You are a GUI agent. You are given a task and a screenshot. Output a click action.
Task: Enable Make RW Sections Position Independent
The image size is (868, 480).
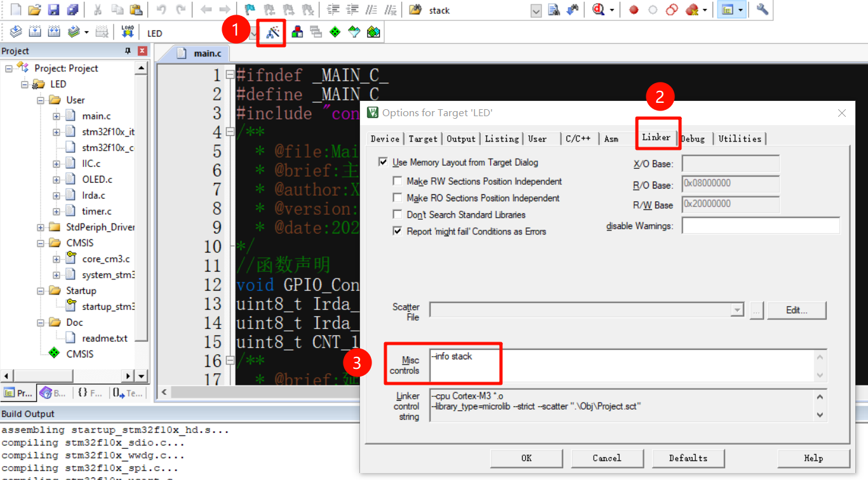point(397,181)
